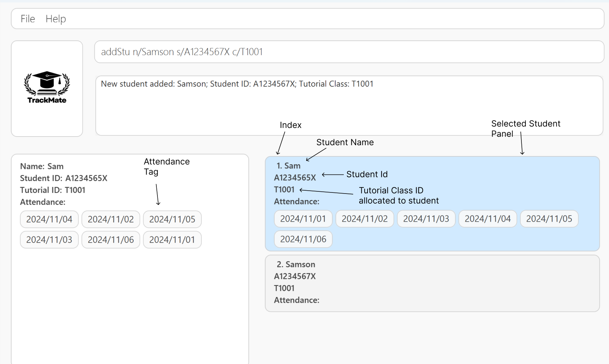Click 'Tutorial ID: T1001' in left details panel
The width and height of the screenshot is (609, 364).
click(x=53, y=190)
